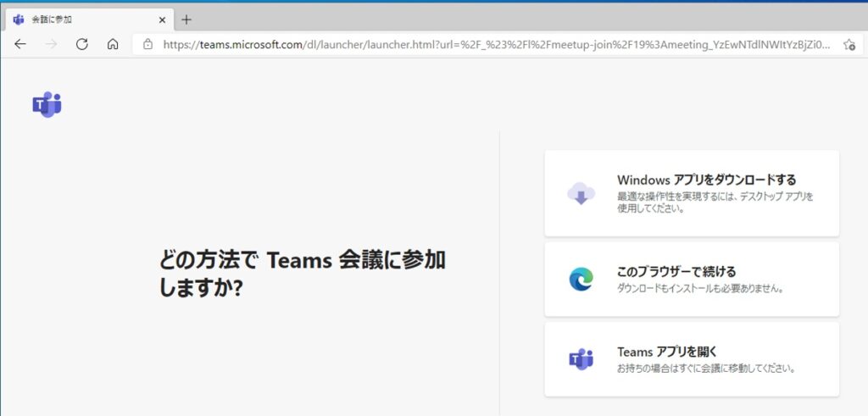Click text ダウンロードもインストールも必要ありません。
Viewport: 868px width, 416px height.
click(x=700, y=288)
